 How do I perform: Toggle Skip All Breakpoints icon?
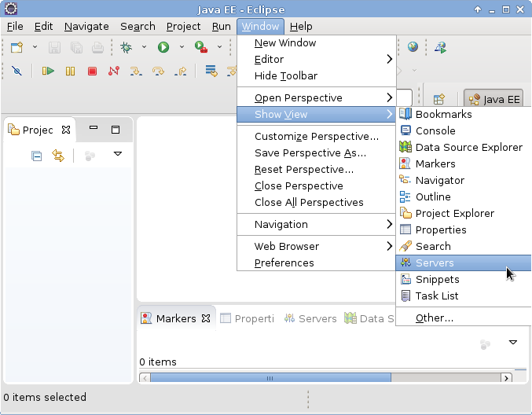17,71
